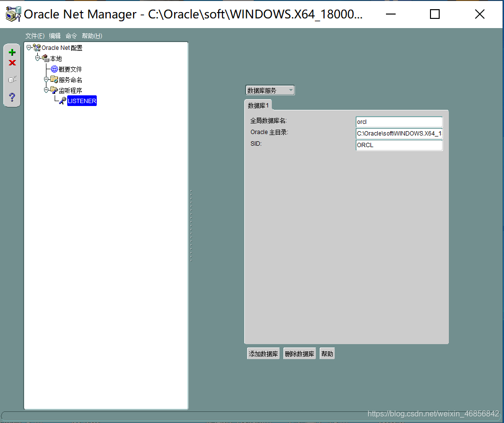Click the 全局数据库名 input field
This screenshot has height=423, width=504.
(x=399, y=122)
